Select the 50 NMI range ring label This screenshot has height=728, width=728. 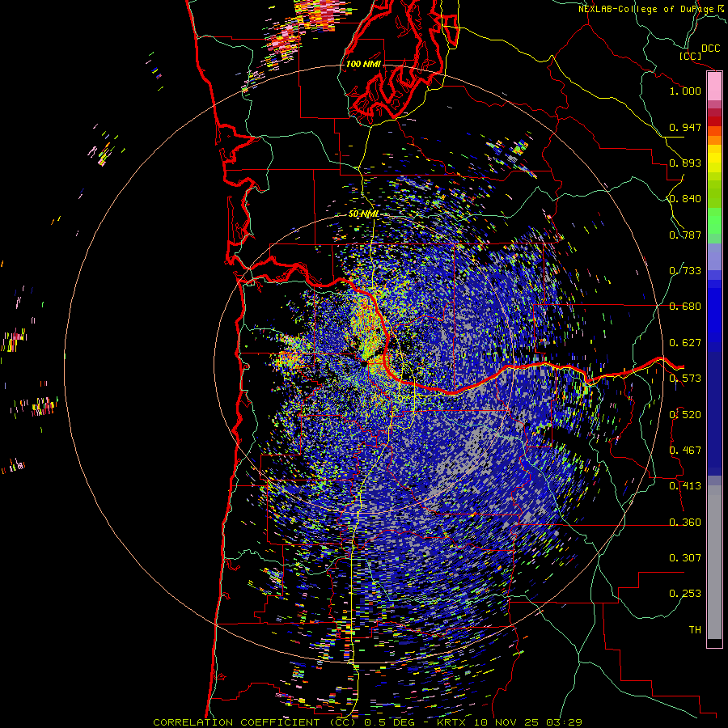point(363,214)
